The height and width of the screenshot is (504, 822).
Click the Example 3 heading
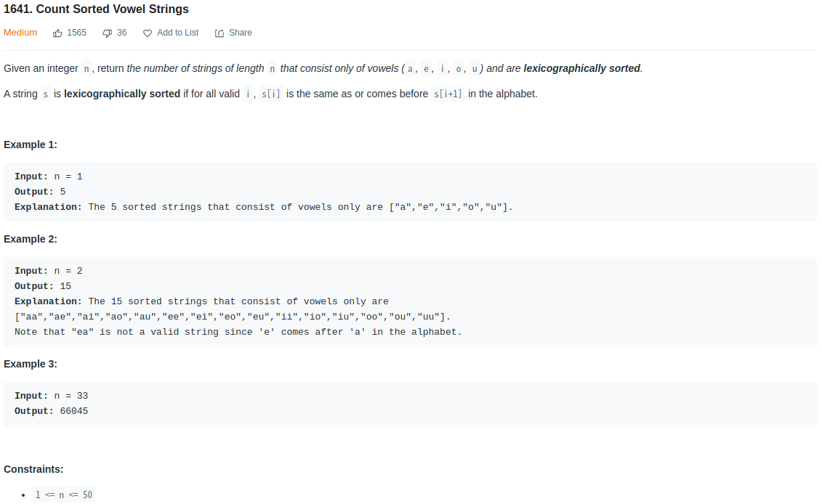(31, 364)
